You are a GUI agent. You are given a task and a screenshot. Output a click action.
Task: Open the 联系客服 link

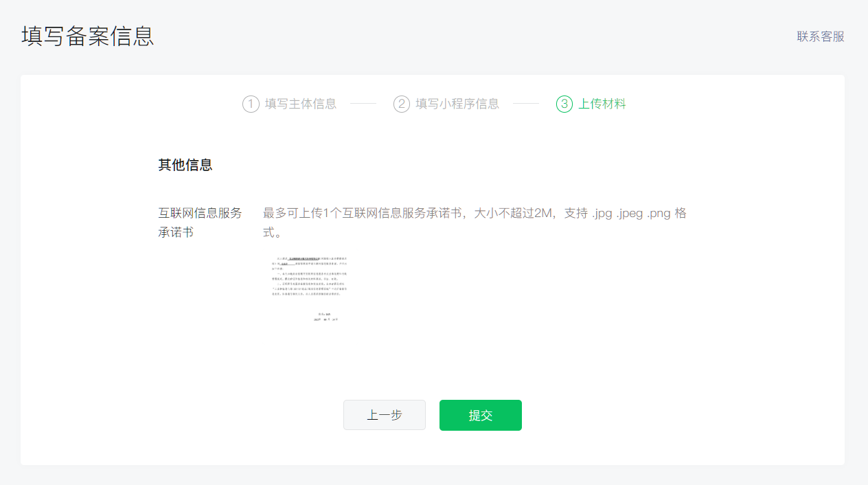pyautogui.click(x=820, y=36)
